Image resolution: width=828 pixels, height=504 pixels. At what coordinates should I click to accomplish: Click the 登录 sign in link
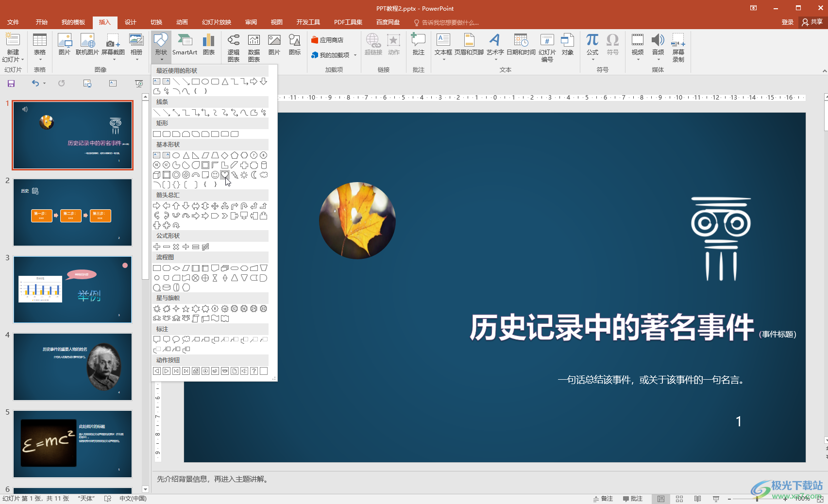click(788, 22)
